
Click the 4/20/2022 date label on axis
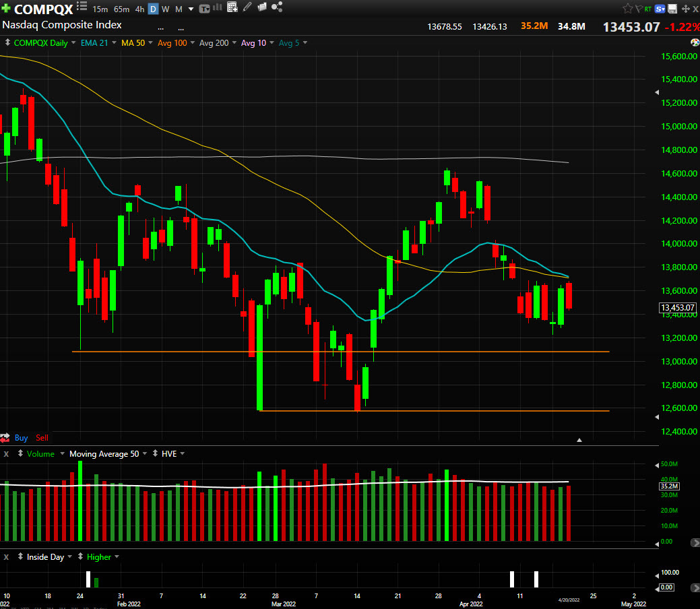click(569, 600)
